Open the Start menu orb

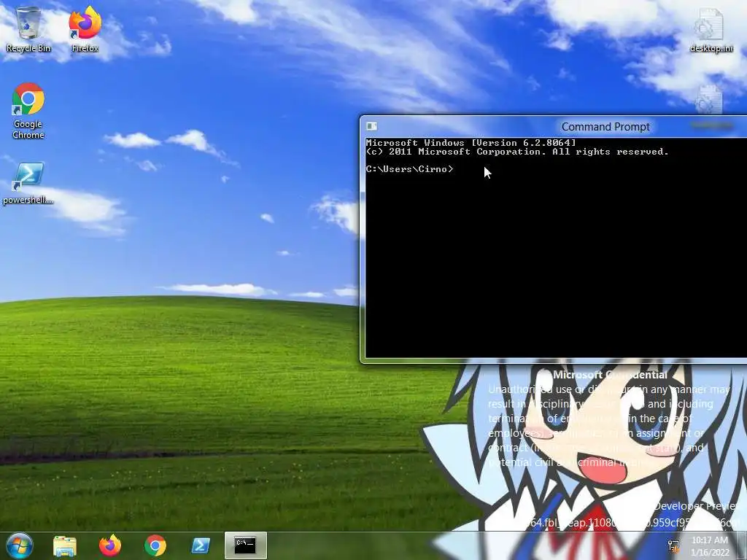click(20, 545)
